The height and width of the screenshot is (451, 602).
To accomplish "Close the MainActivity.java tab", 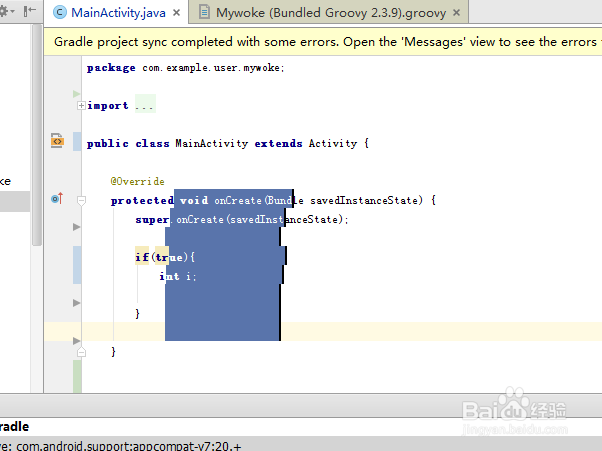I will (177, 13).
